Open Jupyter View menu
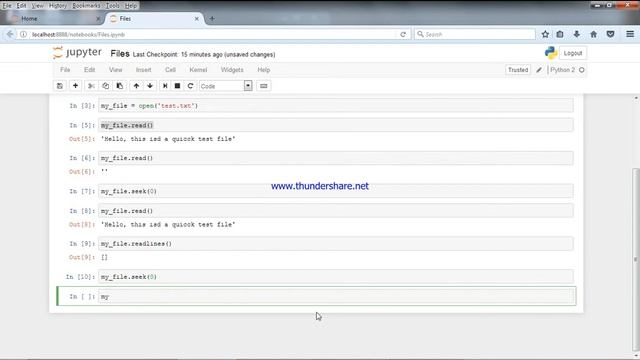This screenshot has width=640, height=360. coord(116,70)
